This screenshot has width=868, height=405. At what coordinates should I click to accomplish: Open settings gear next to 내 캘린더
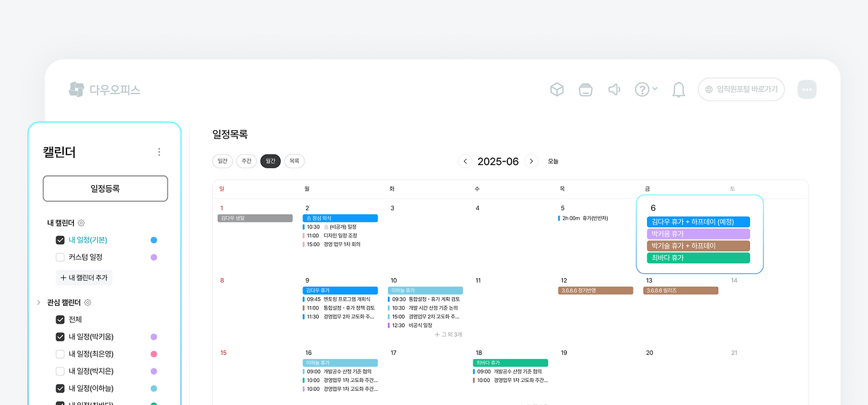click(x=81, y=223)
